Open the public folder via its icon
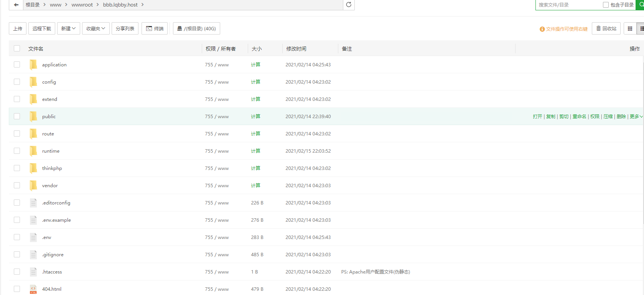Image resolution: width=644 pixels, height=295 pixels. point(33,116)
